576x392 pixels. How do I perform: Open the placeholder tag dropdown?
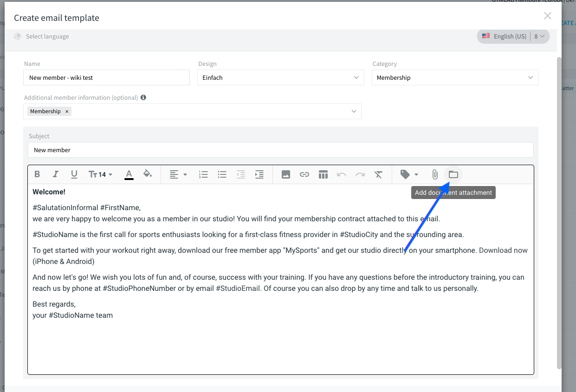pyautogui.click(x=409, y=174)
